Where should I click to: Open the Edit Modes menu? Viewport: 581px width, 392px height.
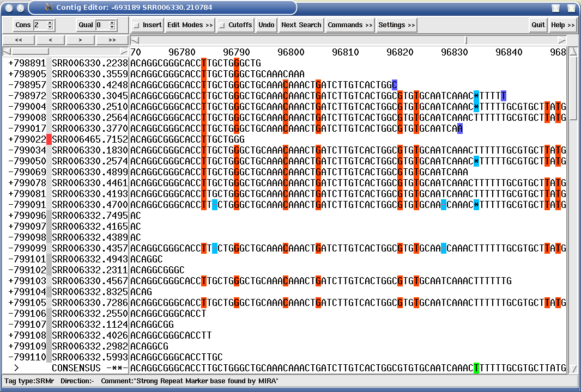coord(190,25)
